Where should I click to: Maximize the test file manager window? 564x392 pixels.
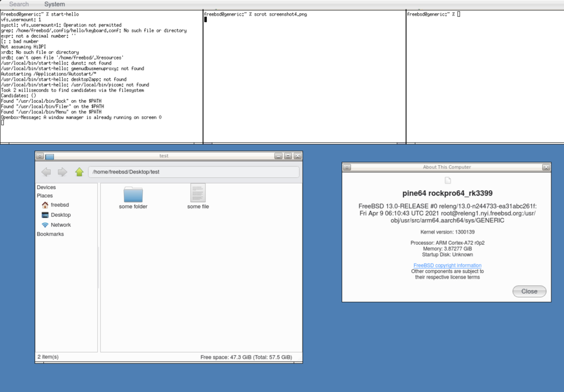click(288, 156)
